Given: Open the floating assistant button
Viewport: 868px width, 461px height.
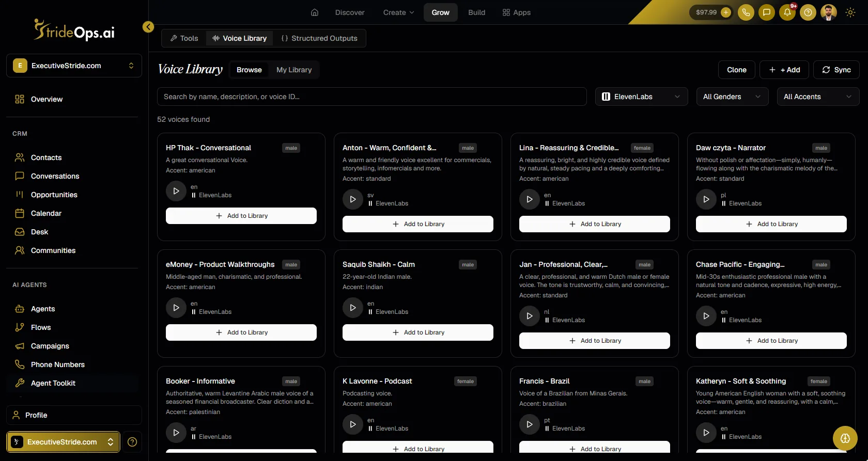Looking at the screenshot, I should click(845, 438).
